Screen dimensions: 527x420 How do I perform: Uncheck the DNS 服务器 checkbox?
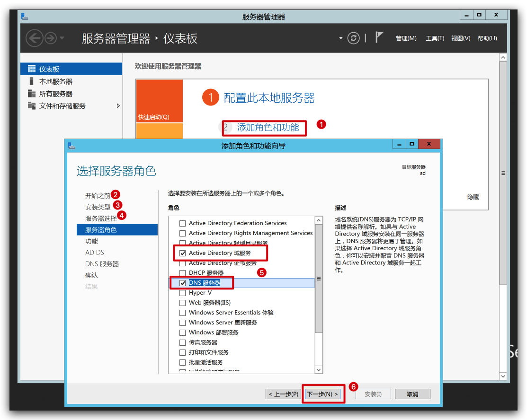click(x=183, y=283)
